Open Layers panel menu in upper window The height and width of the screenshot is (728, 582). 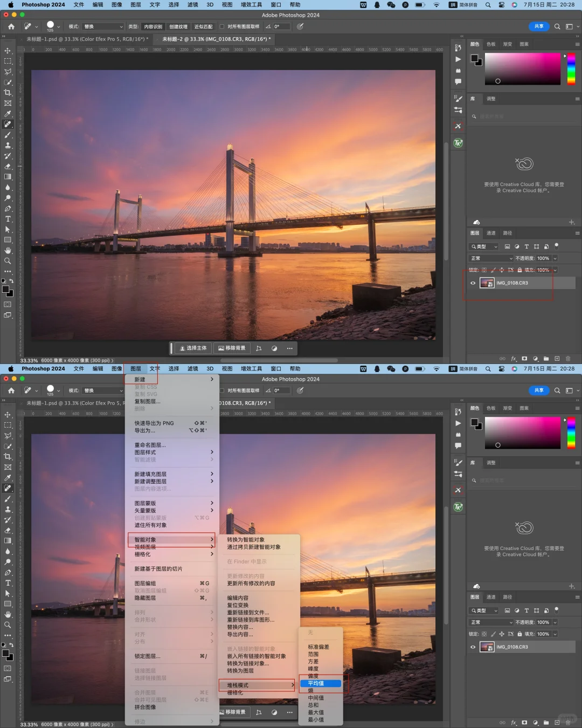(x=577, y=233)
